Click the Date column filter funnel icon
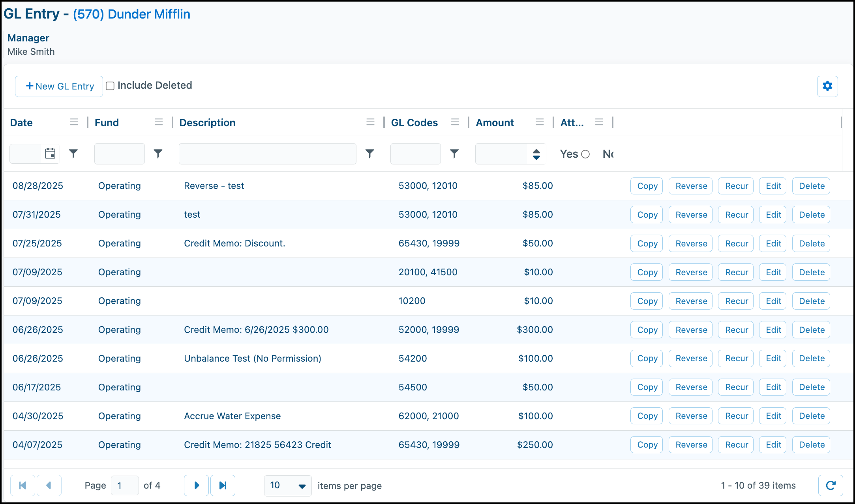The width and height of the screenshot is (855, 504). click(73, 153)
